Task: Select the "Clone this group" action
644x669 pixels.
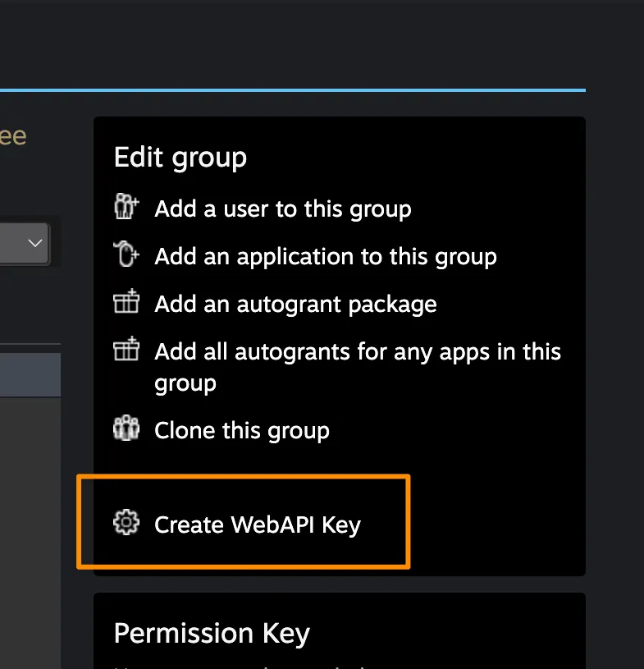Action: [x=242, y=430]
